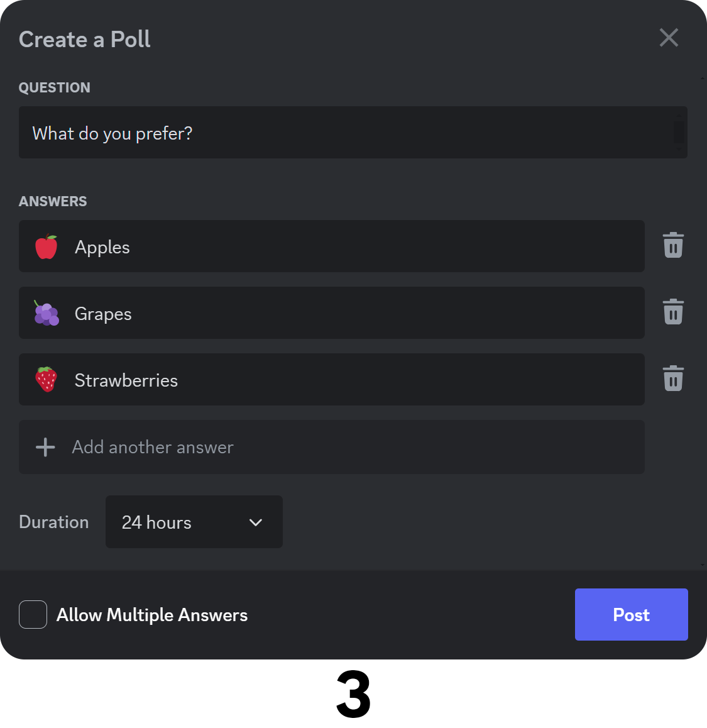Post the poll
707x728 pixels.
pos(631,615)
